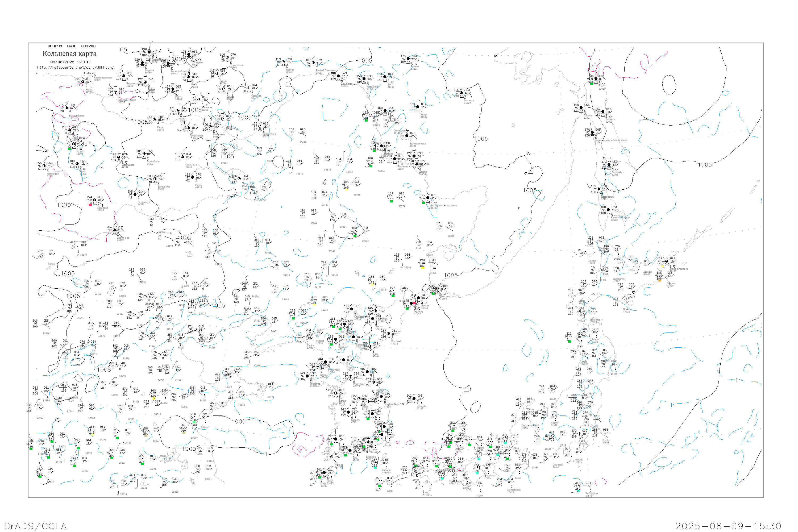Select the Кяхта 30925 station circle
The image size is (798, 532).
pos(83,82)
